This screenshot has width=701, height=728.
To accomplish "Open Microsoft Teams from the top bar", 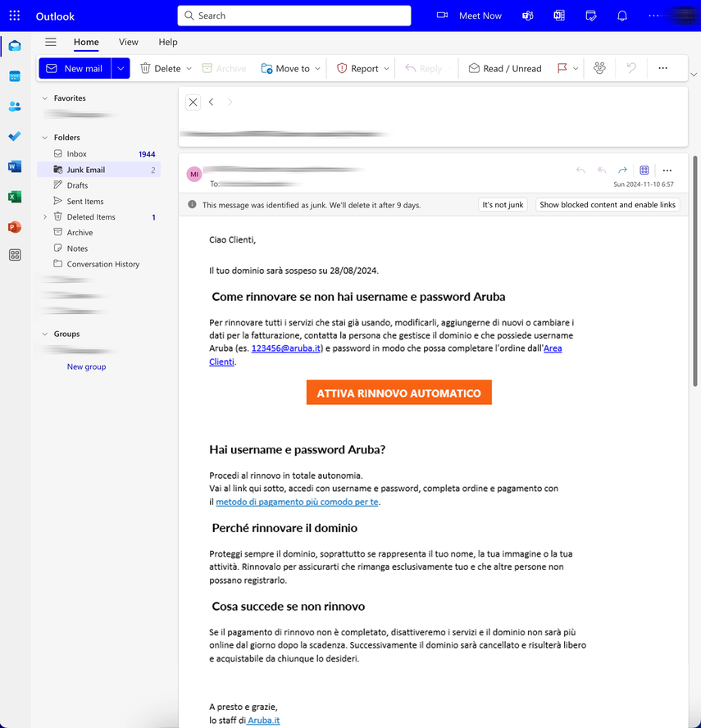I will click(527, 16).
